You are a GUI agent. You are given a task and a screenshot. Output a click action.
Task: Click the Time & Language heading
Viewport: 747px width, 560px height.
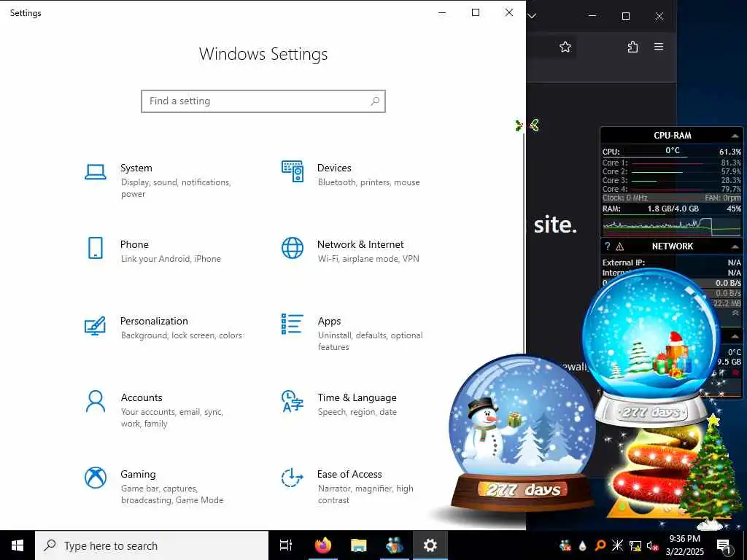[x=357, y=397]
